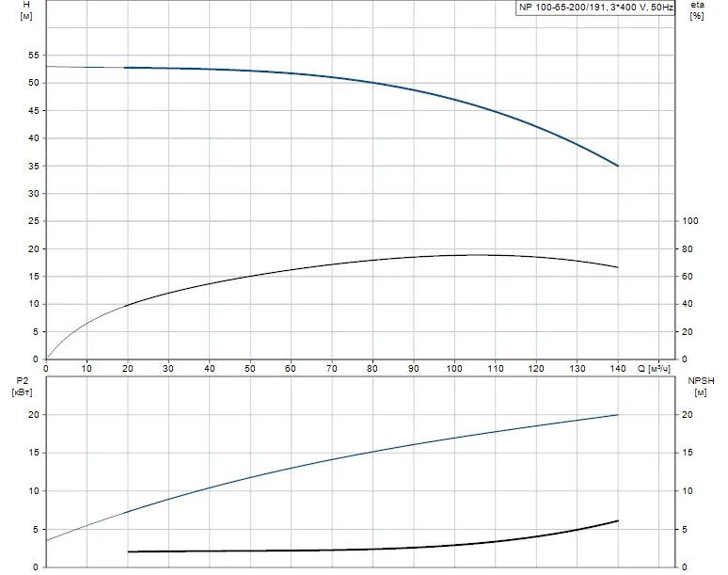This screenshot has height=575, width=728.
Task: Click the 5 tick on the NPSH axis
Action: (x=685, y=530)
